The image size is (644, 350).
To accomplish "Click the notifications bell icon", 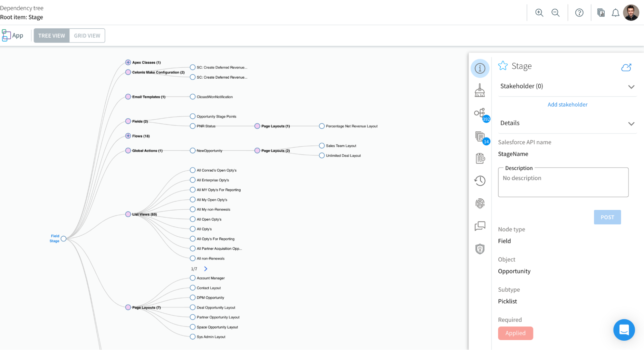I will 615,13.
